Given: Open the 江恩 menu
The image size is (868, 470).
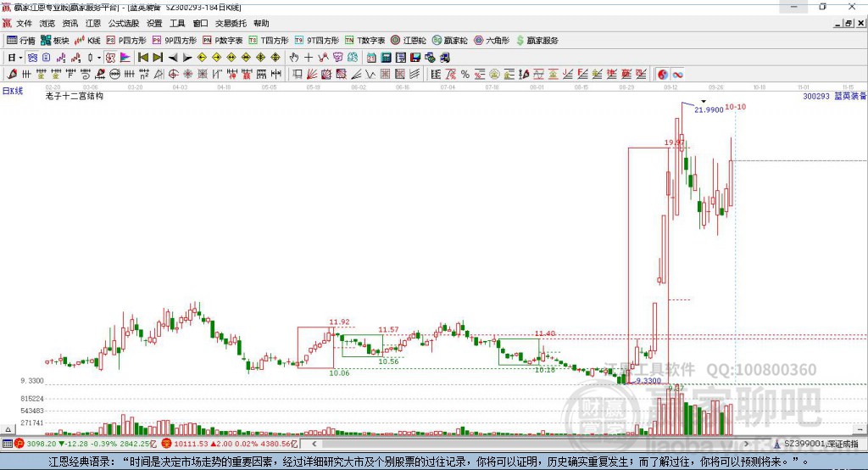Looking at the screenshot, I should pos(93,23).
